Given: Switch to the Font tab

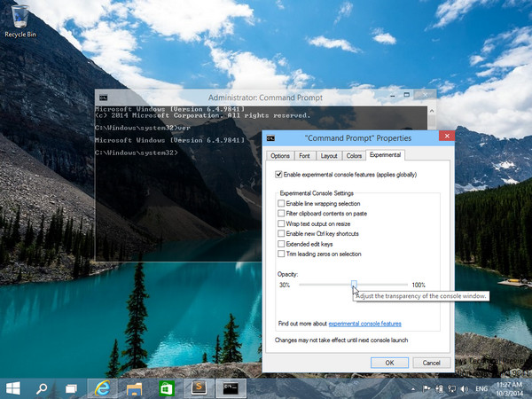Looking at the screenshot, I should pos(304,156).
